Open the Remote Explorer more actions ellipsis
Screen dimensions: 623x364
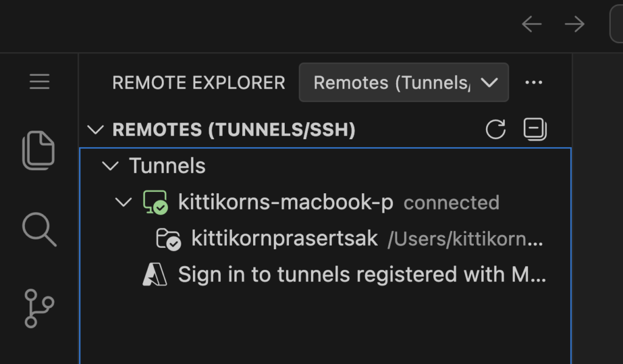[x=534, y=83]
